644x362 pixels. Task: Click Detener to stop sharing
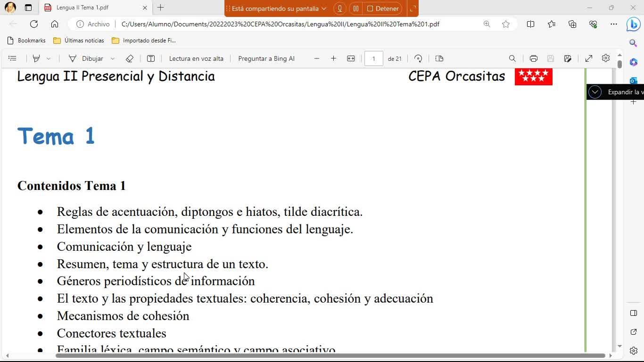(383, 8)
